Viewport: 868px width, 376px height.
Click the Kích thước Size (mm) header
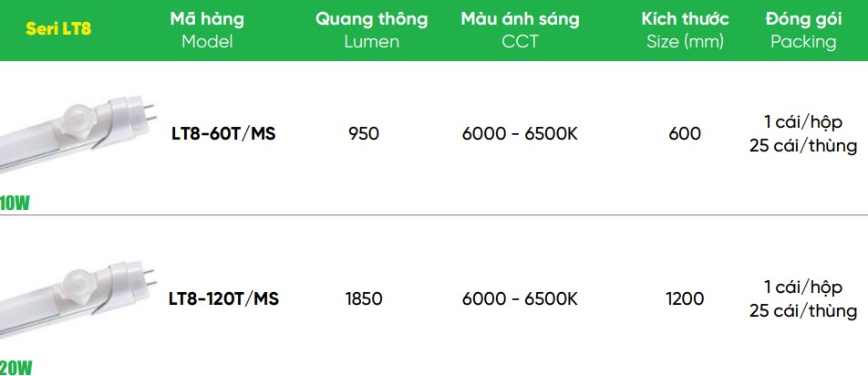click(685, 30)
